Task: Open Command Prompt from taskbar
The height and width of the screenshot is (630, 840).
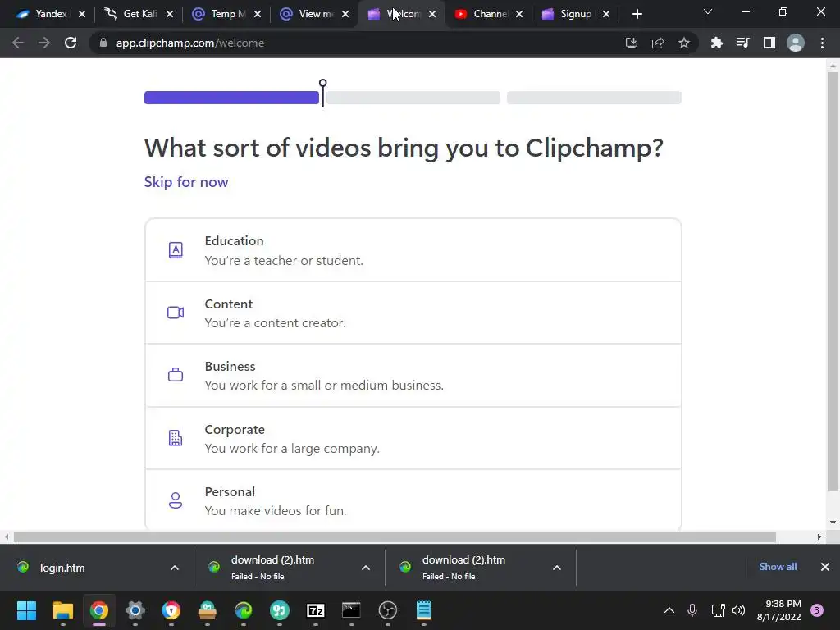Action: tap(351, 610)
